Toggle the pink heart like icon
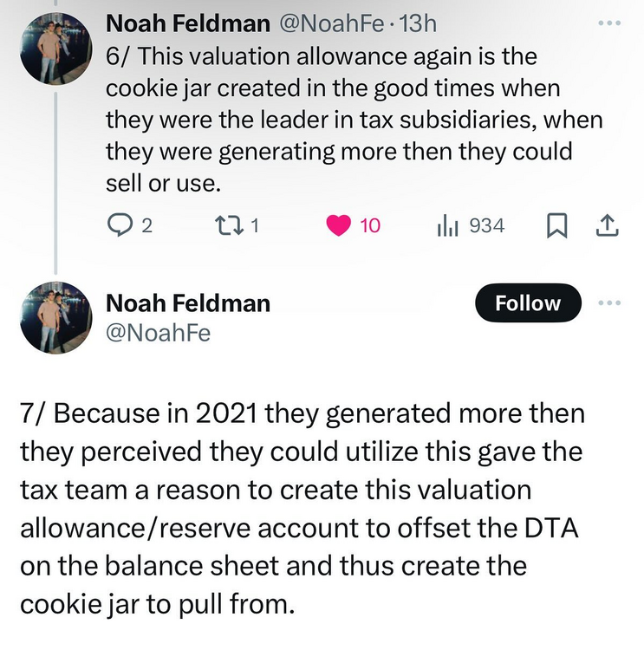 (x=339, y=225)
